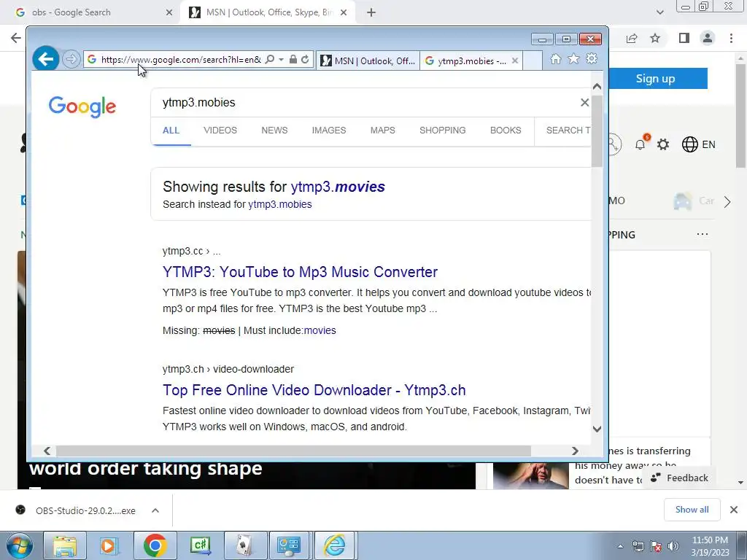Select the MAPS search tab
The image size is (747, 560).
point(382,130)
